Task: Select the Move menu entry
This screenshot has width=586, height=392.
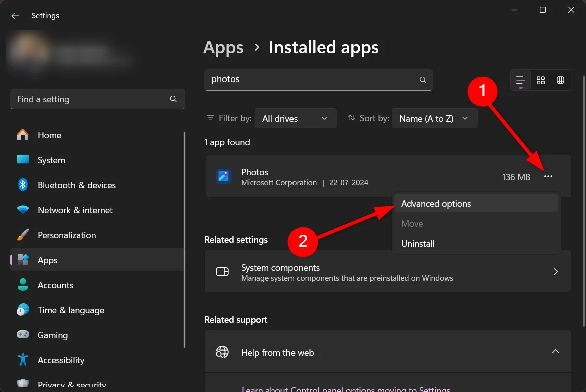Action: tap(476, 223)
